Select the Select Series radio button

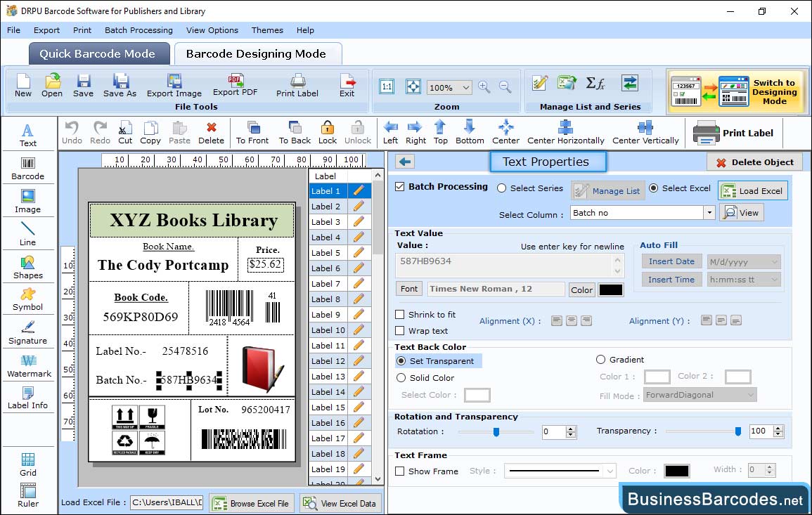tap(501, 188)
